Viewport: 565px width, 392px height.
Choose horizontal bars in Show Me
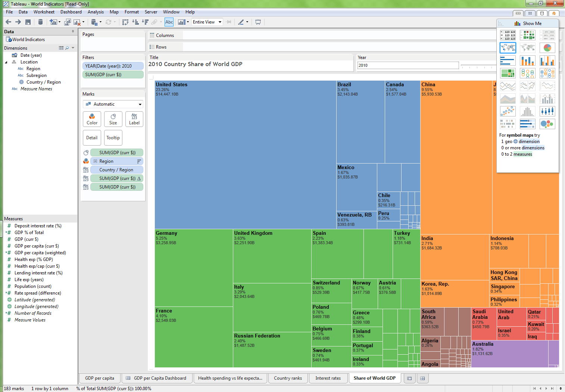point(508,60)
